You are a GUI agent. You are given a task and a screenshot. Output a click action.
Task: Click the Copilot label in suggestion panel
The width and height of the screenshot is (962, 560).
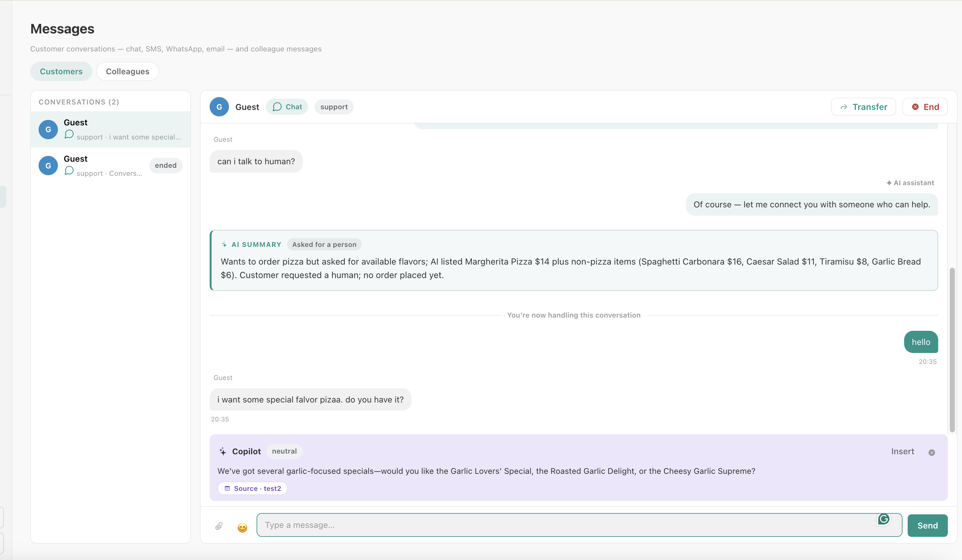(247, 452)
